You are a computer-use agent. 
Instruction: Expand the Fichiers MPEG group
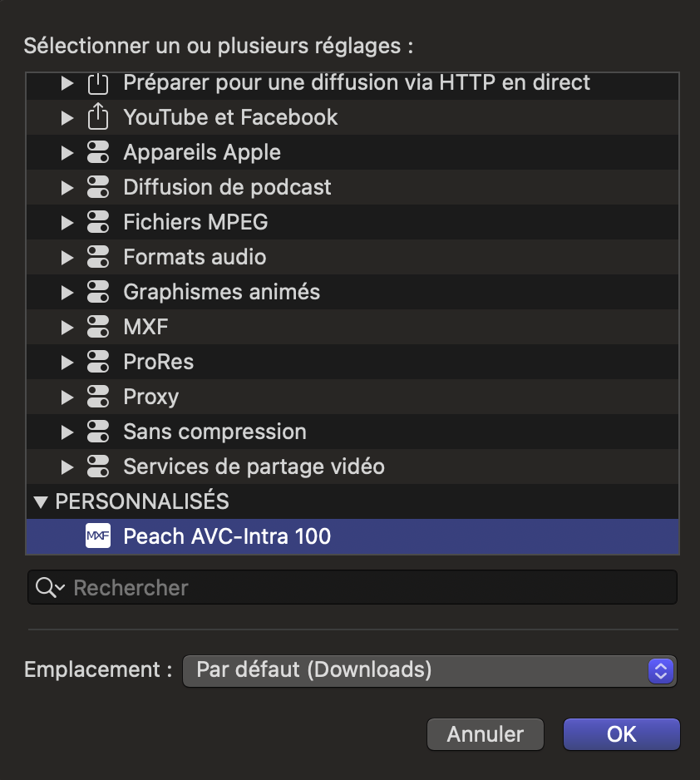tap(67, 223)
